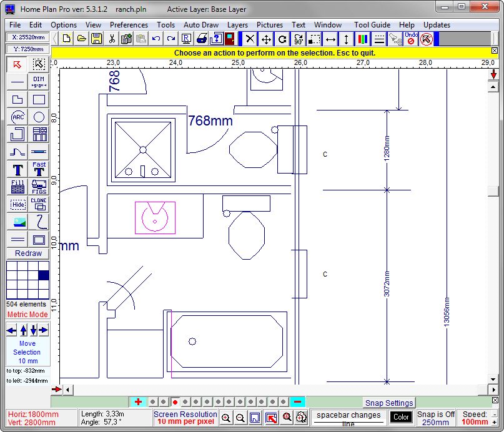
Task: Move the selection with the four-arrow icon
Action: 266,39
